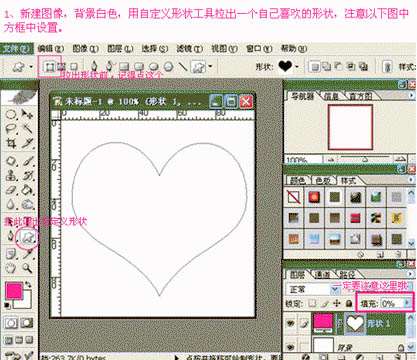The width and height of the screenshot is (417, 360).
Task: Open the 滤镜 (Filter) menu
Action: (x=190, y=49)
